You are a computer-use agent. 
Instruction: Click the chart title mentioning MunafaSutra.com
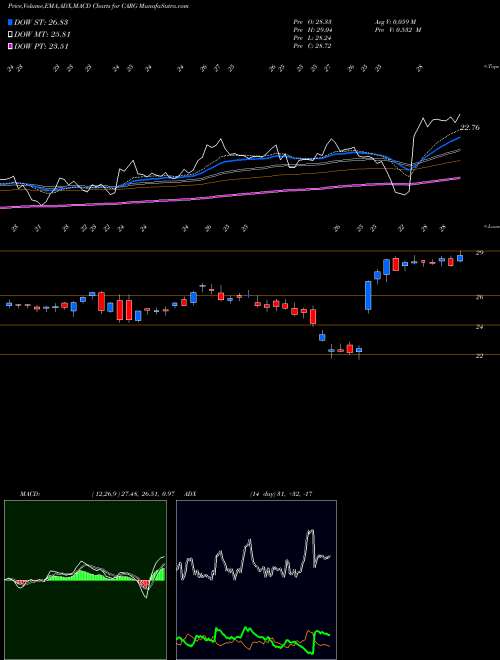click(x=98, y=6)
